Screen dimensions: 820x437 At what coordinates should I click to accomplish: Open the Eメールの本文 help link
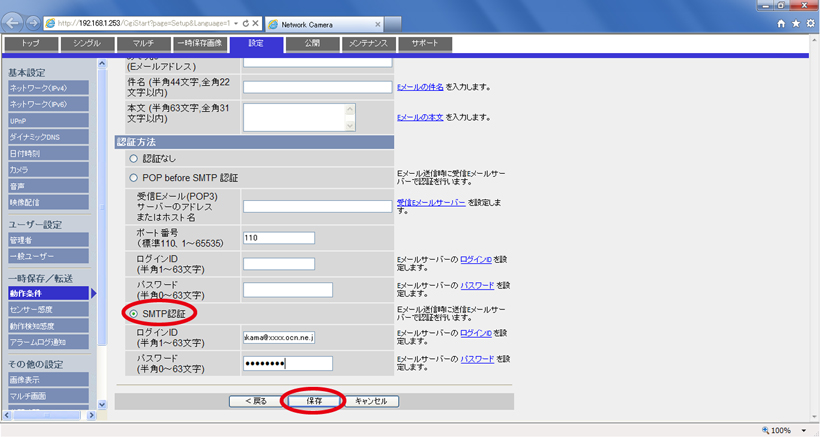point(420,117)
